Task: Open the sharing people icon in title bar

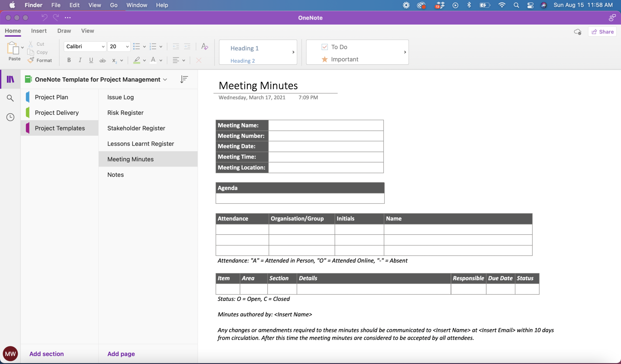Action: point(612,18)
